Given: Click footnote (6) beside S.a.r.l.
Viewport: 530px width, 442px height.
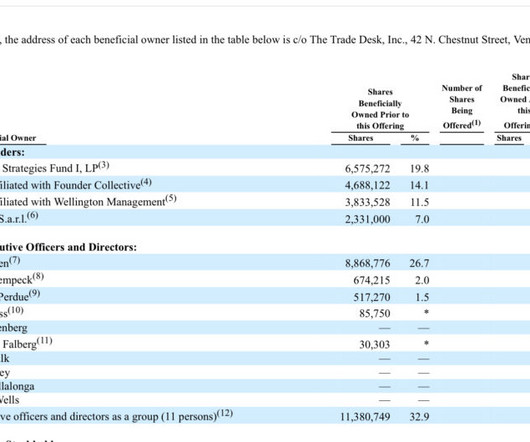Looking at the screenshot, I should coord(33,216).
